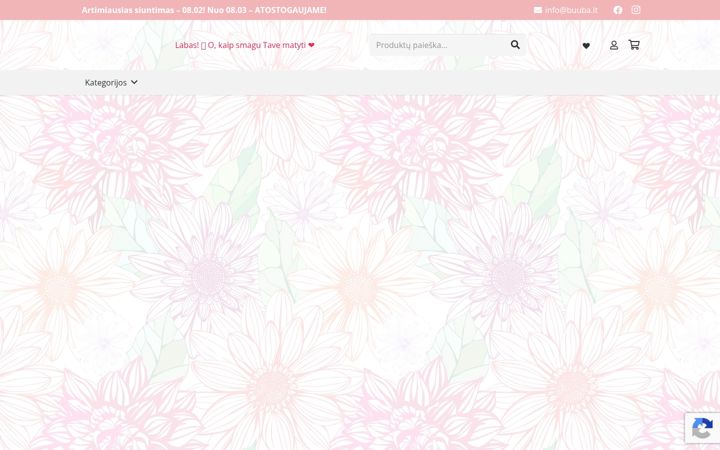Viewport: 720px width, 450px height.
Task: Open the user account icon
Action: pyautogui.click(x=613, y=45)
